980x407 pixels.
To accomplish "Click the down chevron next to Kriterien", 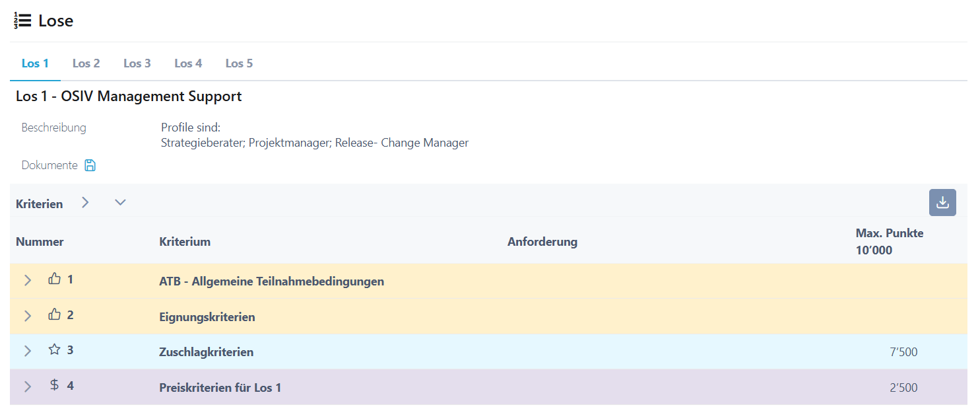I will [120, 203].
